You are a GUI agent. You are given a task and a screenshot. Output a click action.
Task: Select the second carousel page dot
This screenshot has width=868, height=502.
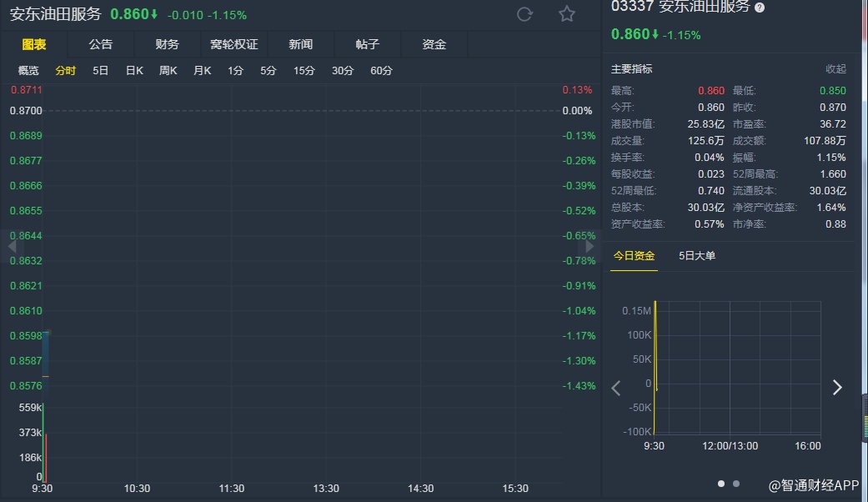pos(735,483)
